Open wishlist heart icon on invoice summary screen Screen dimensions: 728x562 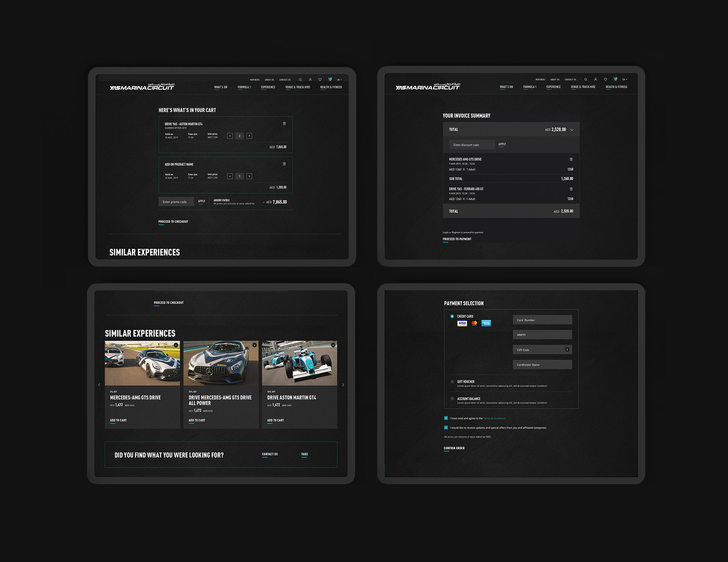[606, 79]
